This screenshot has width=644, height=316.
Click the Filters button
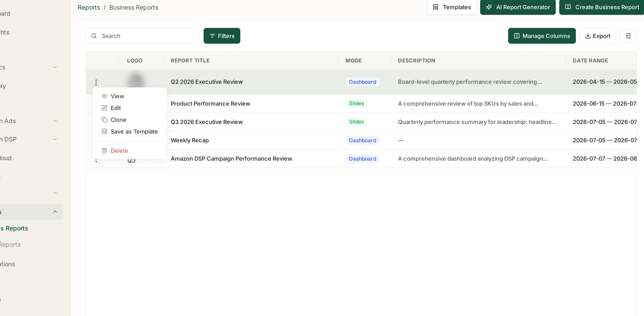(222, 36)
